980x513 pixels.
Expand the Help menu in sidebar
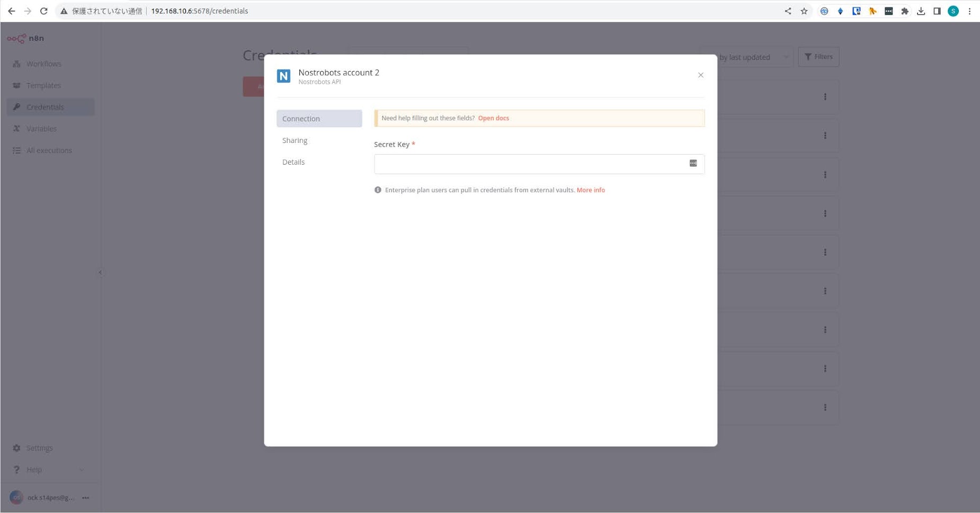[51, 470]
